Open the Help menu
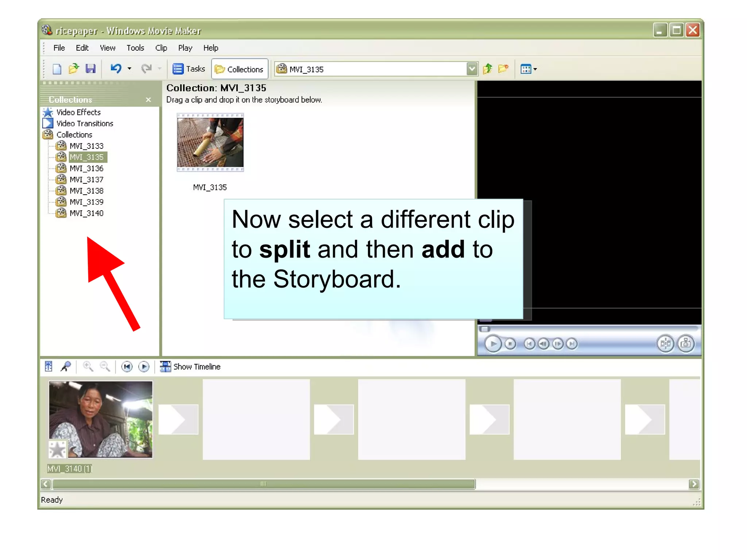 coord(210,48)
